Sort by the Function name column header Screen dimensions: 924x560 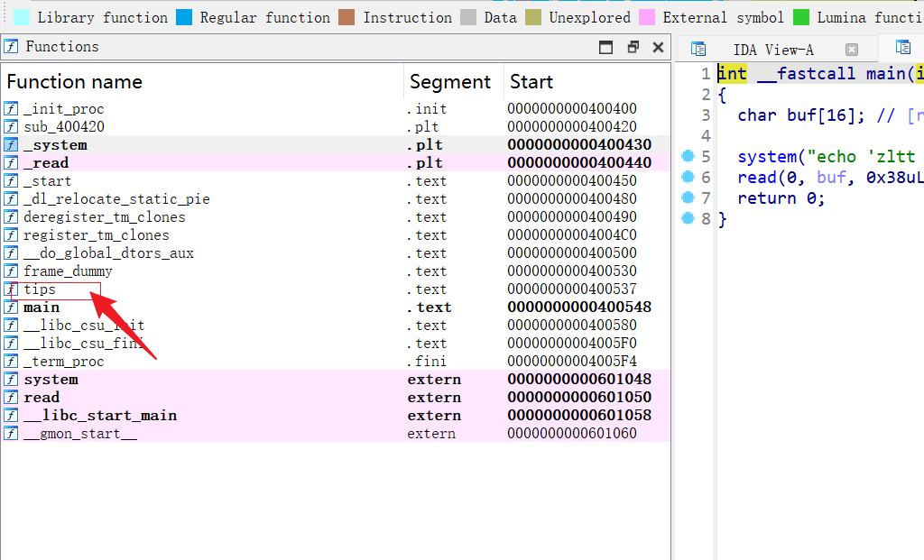(x=74, y=82)
